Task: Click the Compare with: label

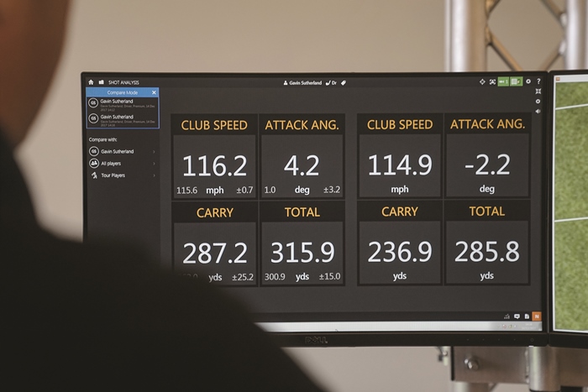Action: click(102, 139)
